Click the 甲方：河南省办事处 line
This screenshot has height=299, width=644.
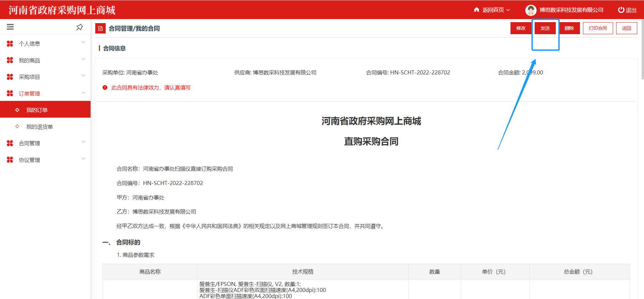[141, 197]
